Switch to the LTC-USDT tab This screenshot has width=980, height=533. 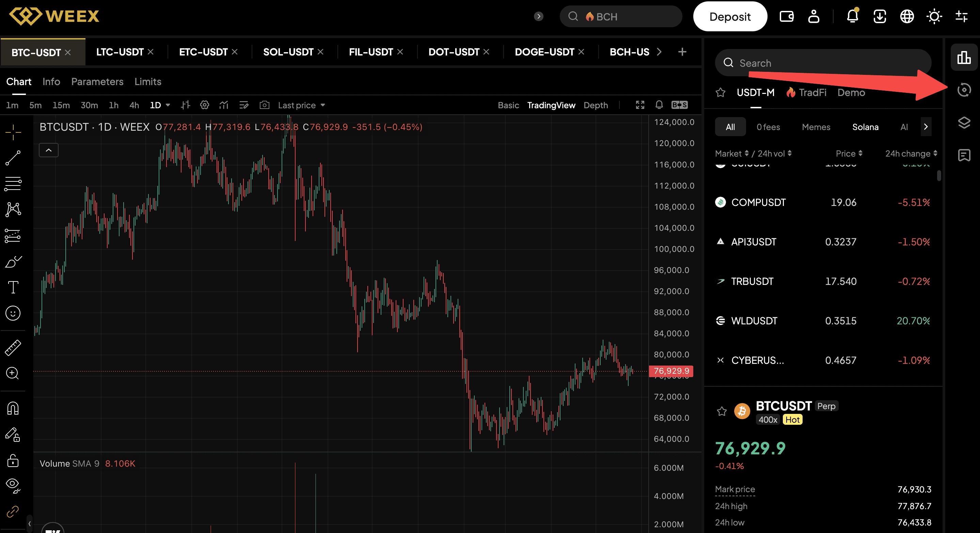tap(120, 52)
